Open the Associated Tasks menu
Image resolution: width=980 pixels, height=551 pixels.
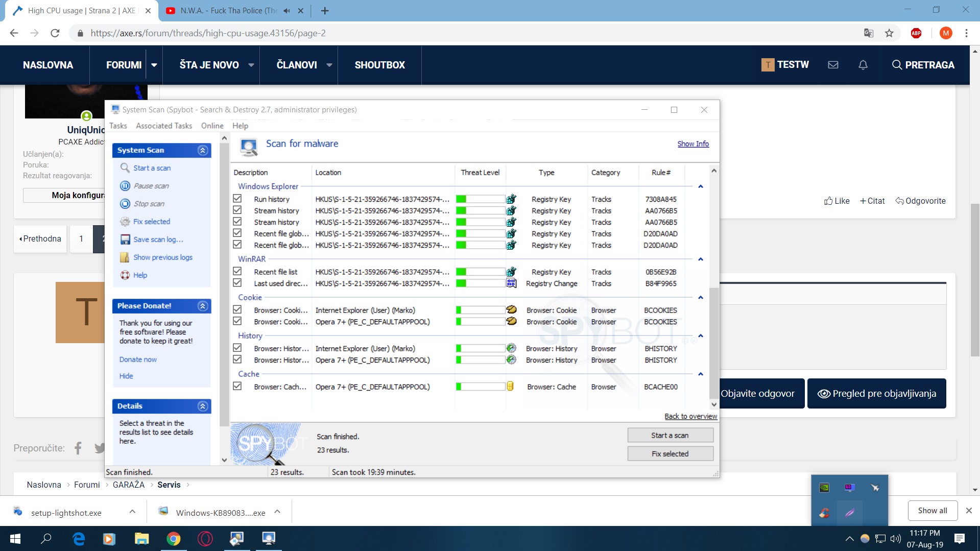click(164, 126)
